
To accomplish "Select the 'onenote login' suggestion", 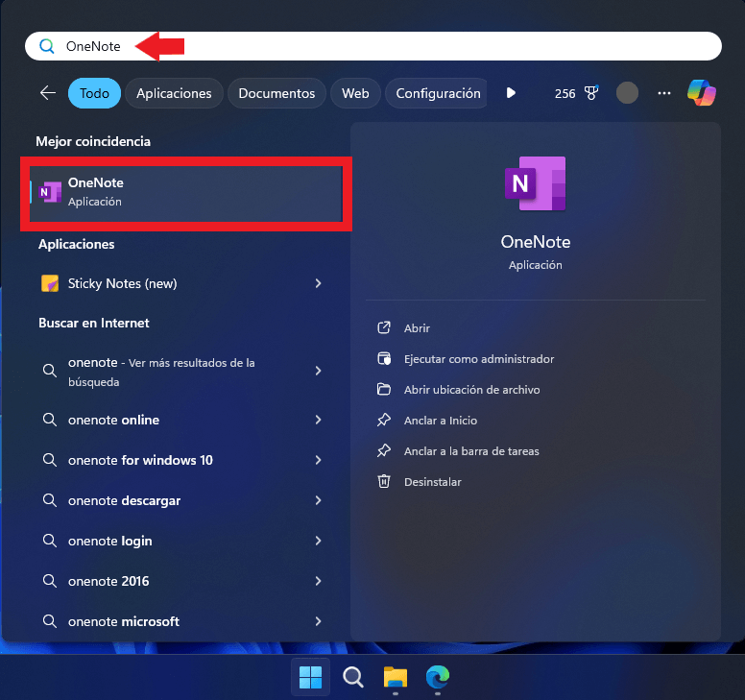I will click(180, 541).
